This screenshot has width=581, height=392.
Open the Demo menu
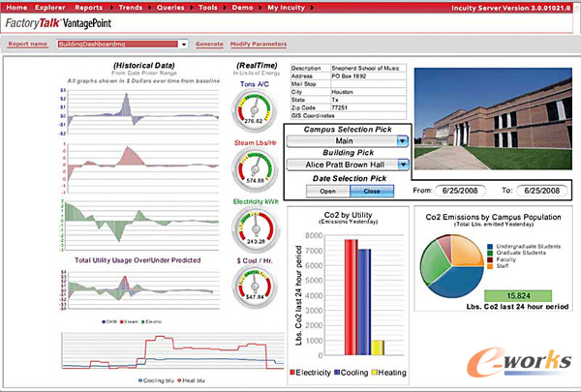coord(242,8)
